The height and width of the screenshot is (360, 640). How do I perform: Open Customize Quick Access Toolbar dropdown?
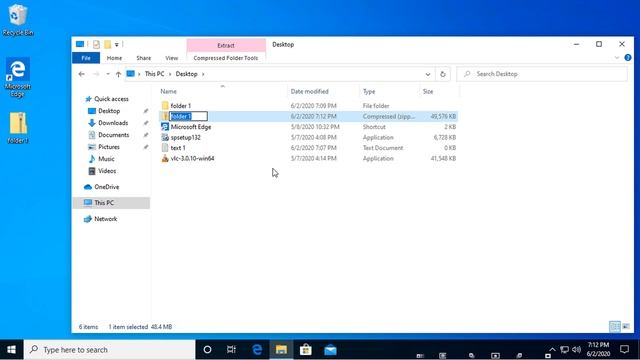(x=117, y=44)
